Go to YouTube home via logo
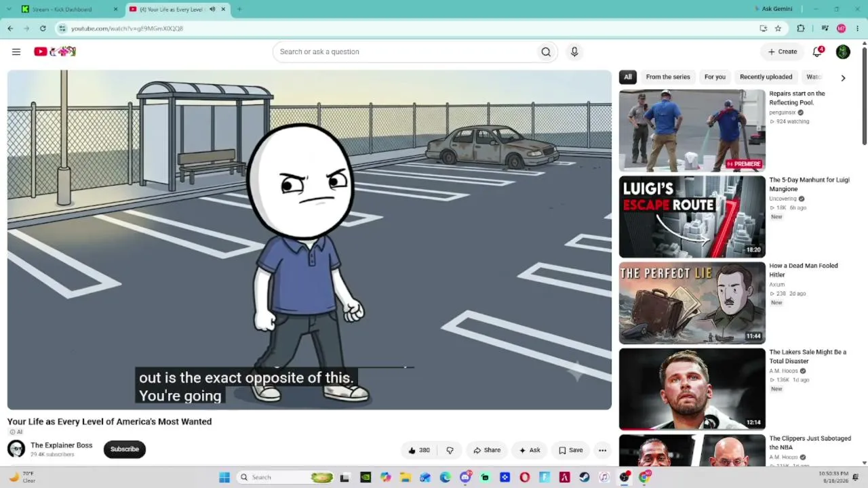 coord(55,52)
